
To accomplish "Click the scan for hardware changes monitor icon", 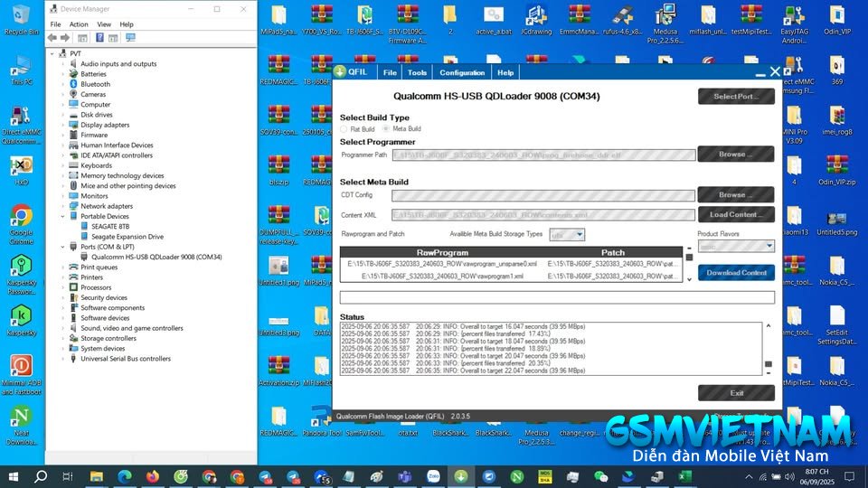I will pos(130,38).
